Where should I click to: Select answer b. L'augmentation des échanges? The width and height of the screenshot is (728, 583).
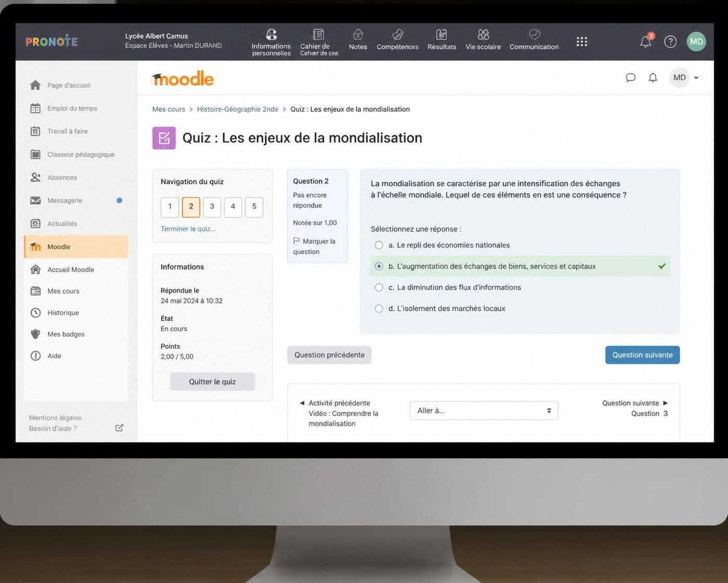(x=379, y=266)
